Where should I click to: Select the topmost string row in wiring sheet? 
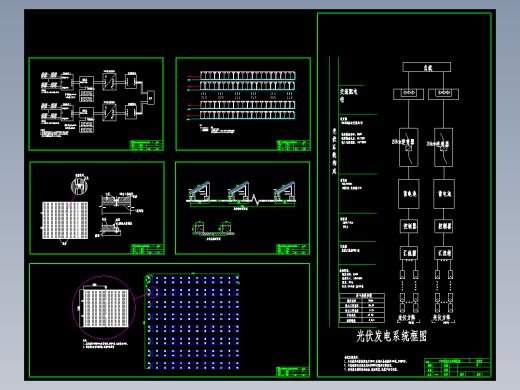click(248, 76)
